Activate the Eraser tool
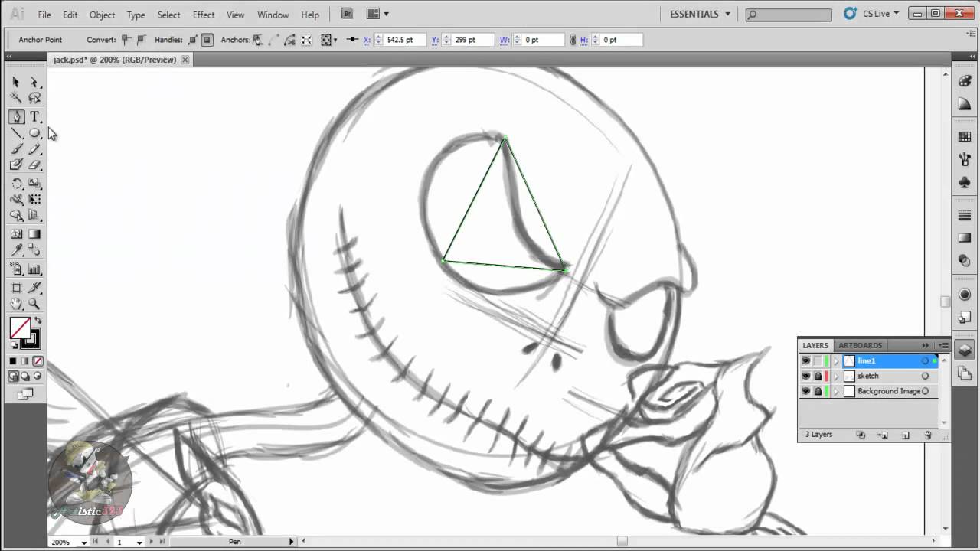The image size is (980, 551). click(x=34, y=165)
